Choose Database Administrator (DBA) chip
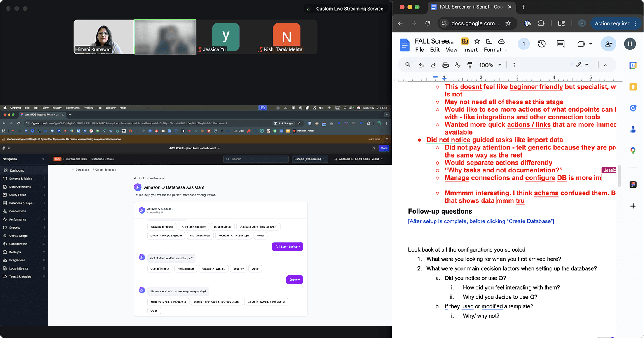This screenshot has width=644, height=338. pos(258,227)
